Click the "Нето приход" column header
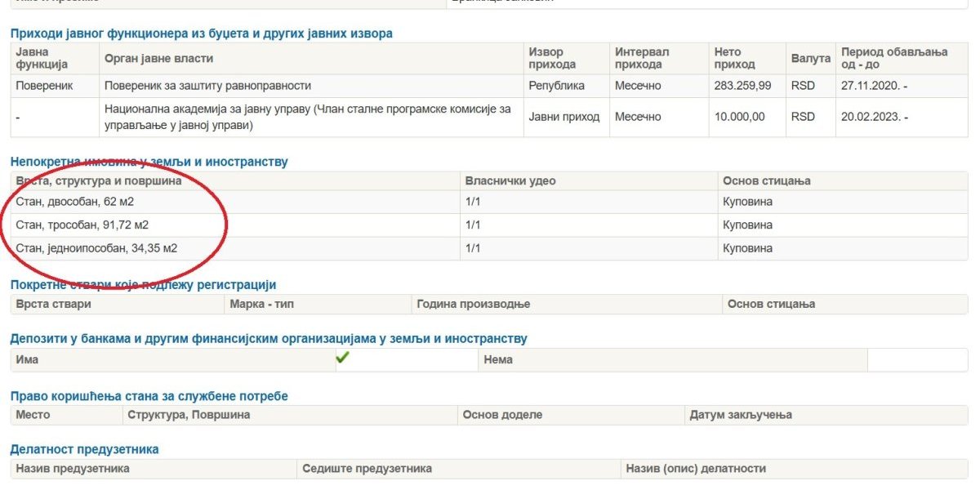The height and width of the screenshot is (490, 980). coord(734,58)
